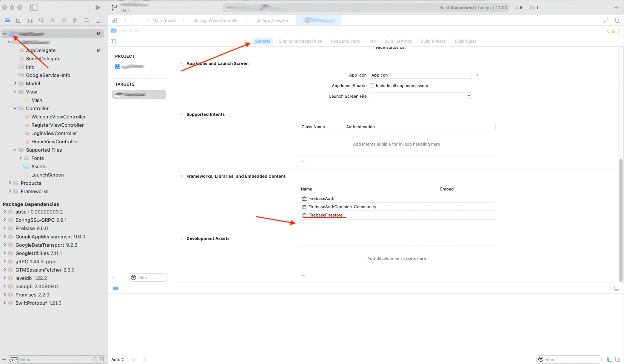Toggle the recent files navigator filter

coord(95,360)
